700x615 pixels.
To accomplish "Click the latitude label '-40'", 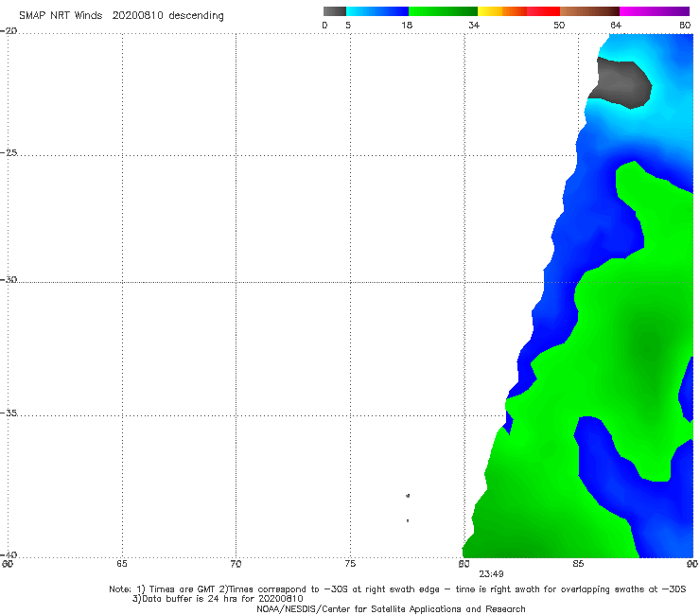I will click(9, 554).
